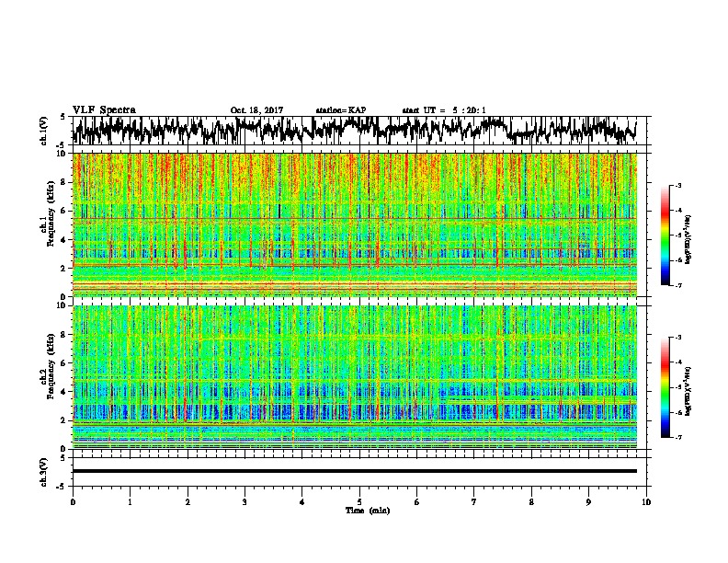Click the ch.1 frequency tick label "6"
728x563 pixels.
(64, 212)
